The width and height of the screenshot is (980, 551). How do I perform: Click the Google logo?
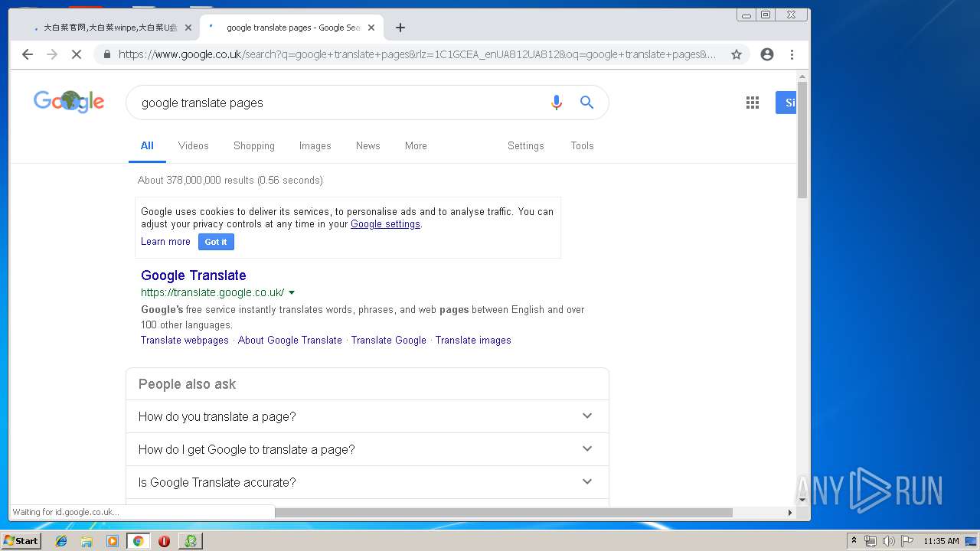[69, 102]
